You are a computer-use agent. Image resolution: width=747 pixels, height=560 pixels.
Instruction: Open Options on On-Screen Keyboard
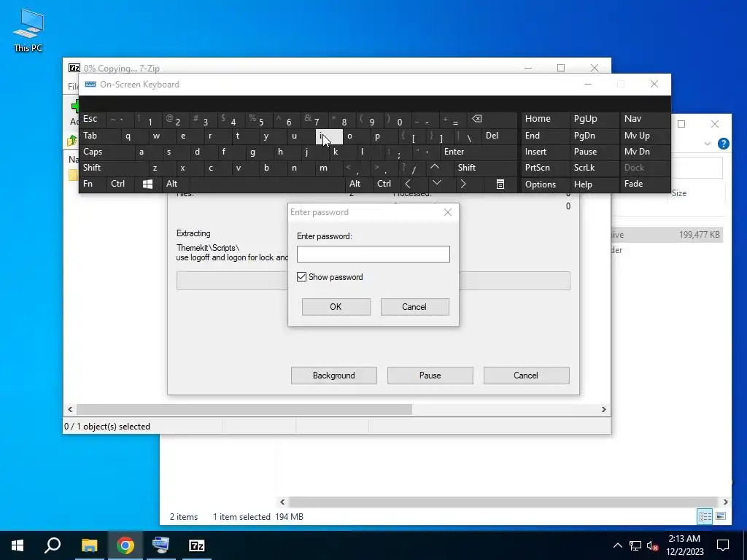tap(545, 184)
